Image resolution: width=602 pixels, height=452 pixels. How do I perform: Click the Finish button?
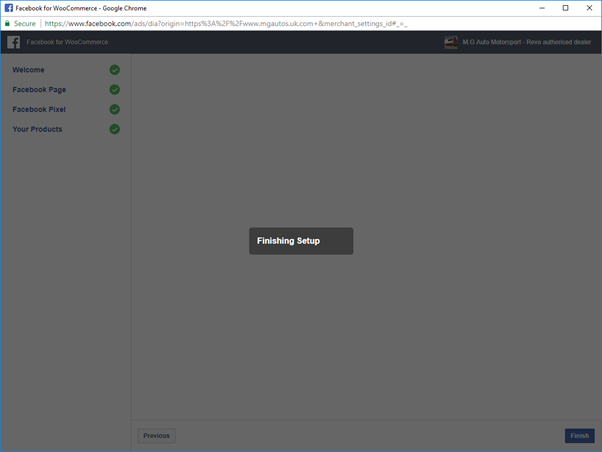tap(579, 436)
